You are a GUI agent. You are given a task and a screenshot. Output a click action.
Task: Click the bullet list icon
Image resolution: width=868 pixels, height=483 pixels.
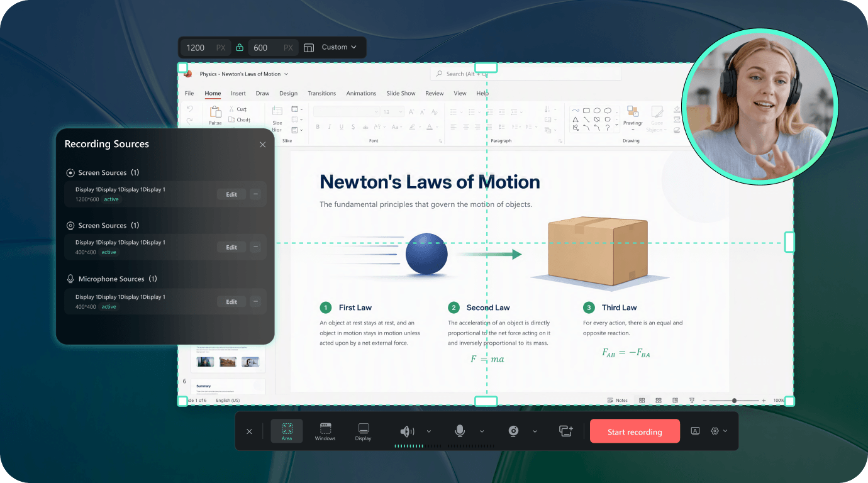453,111
